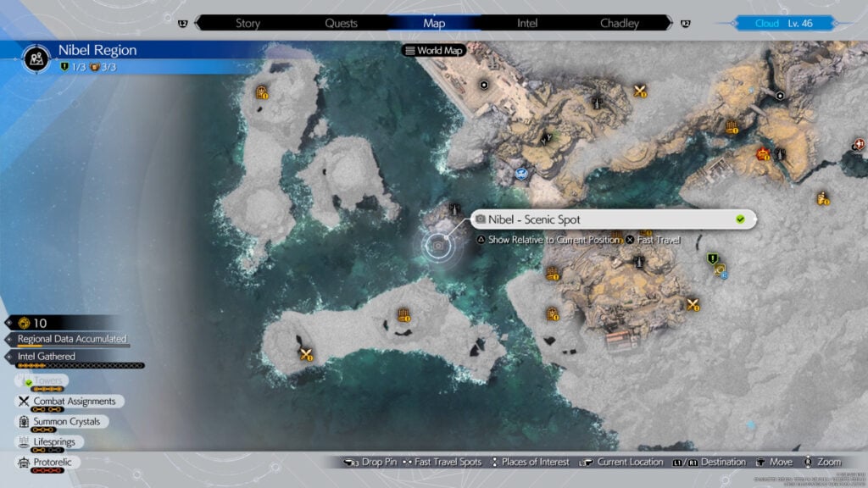Select crossed-swords marker on southwest island
The height and width of the screenshot is (488, 868).
point(306,354)
